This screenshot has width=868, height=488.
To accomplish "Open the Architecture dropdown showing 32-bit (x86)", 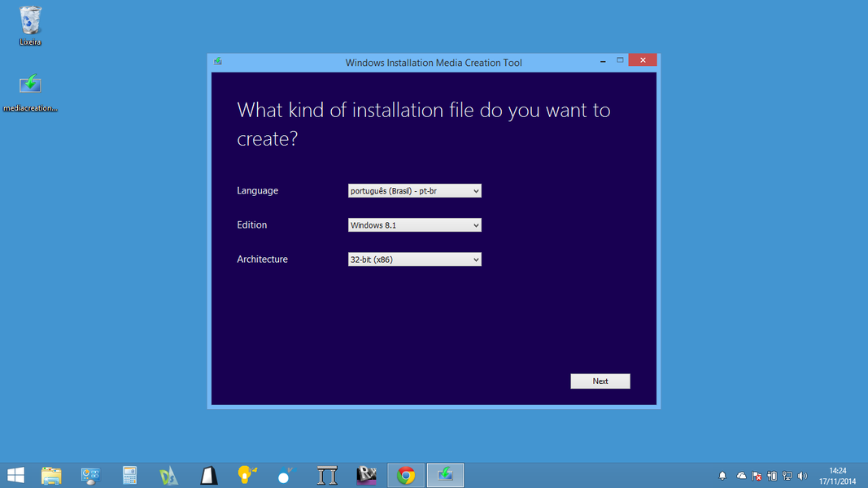I will pos(414,259).
